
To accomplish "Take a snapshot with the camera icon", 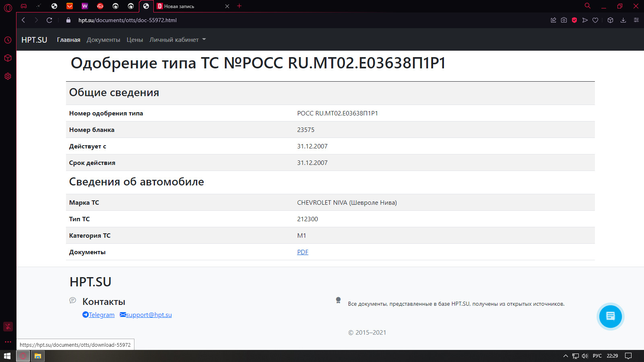I will point(564,20).
